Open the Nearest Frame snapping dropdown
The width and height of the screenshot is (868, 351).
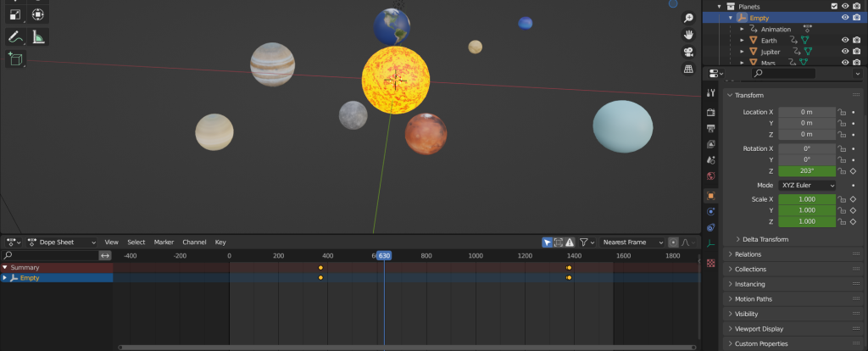pos(632,242)
